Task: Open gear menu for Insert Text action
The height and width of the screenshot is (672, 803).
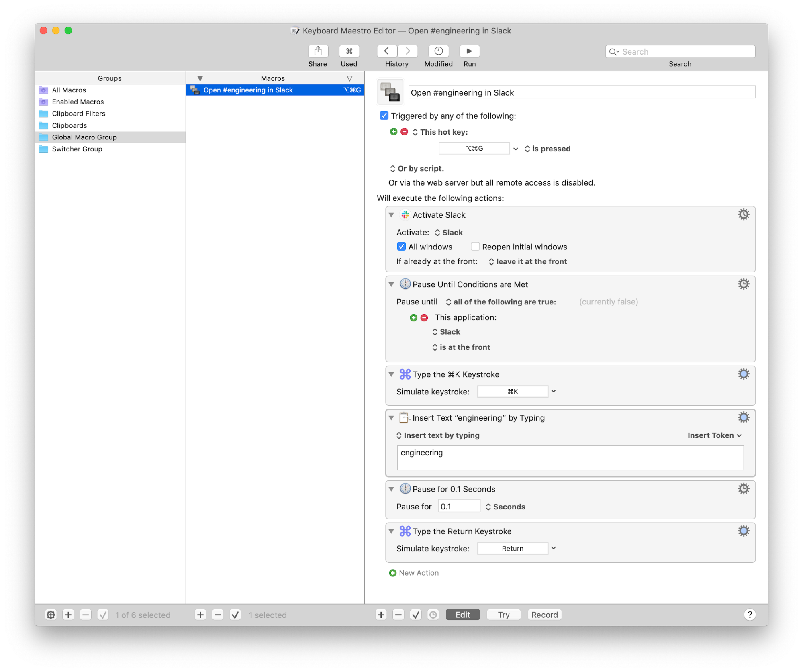Action: tap(743, 417)
